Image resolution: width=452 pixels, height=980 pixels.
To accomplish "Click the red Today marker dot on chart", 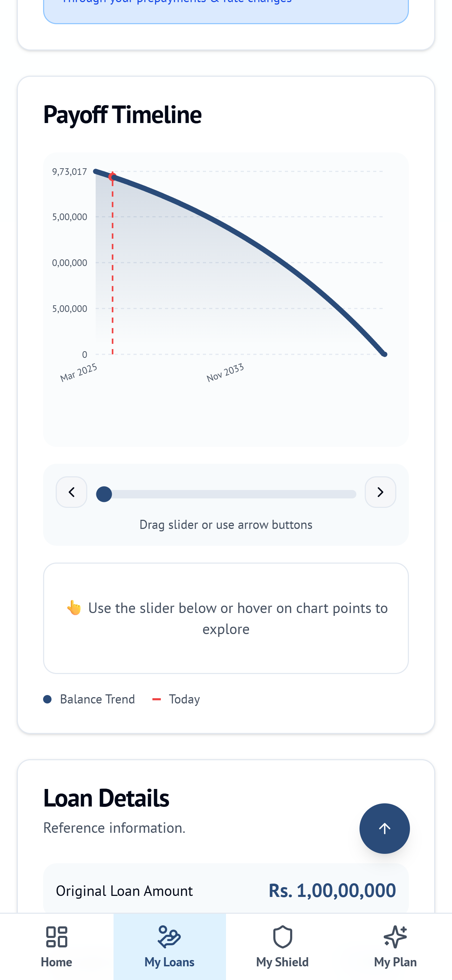I will tap(112, 176).
